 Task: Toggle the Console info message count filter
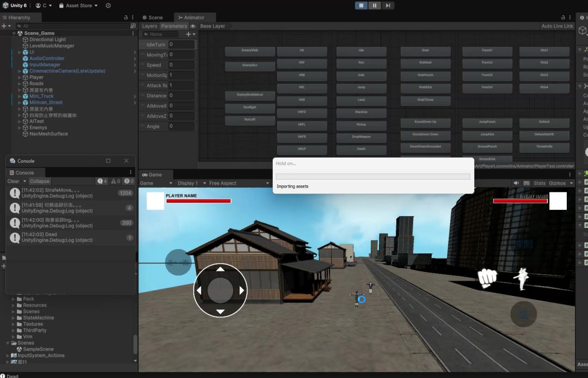click(102, 181)
